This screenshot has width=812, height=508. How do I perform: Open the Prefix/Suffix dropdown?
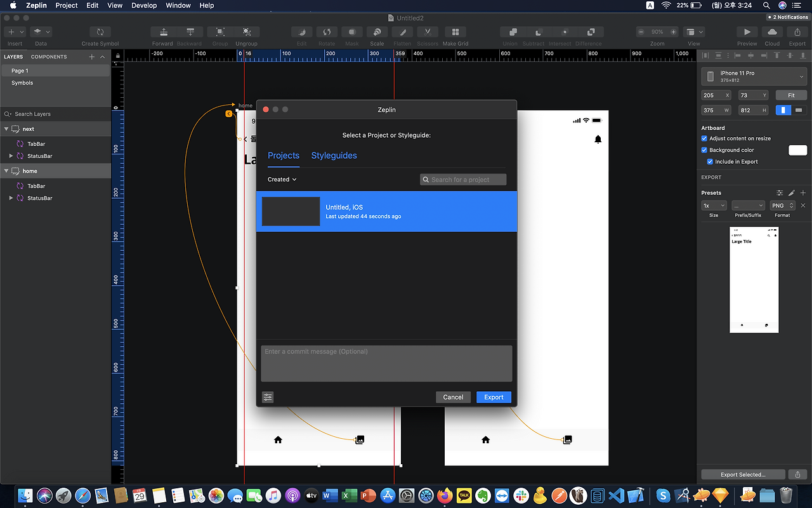(x=748, y=206)
